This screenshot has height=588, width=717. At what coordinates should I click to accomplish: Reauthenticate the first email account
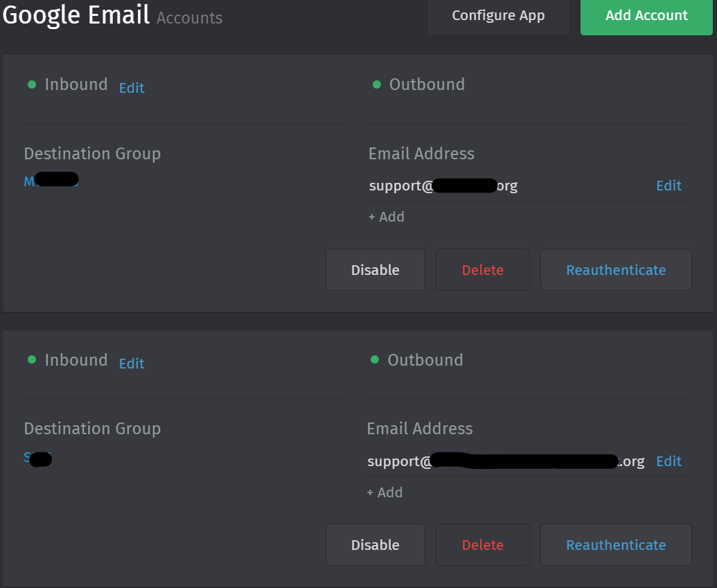(616, 270)
